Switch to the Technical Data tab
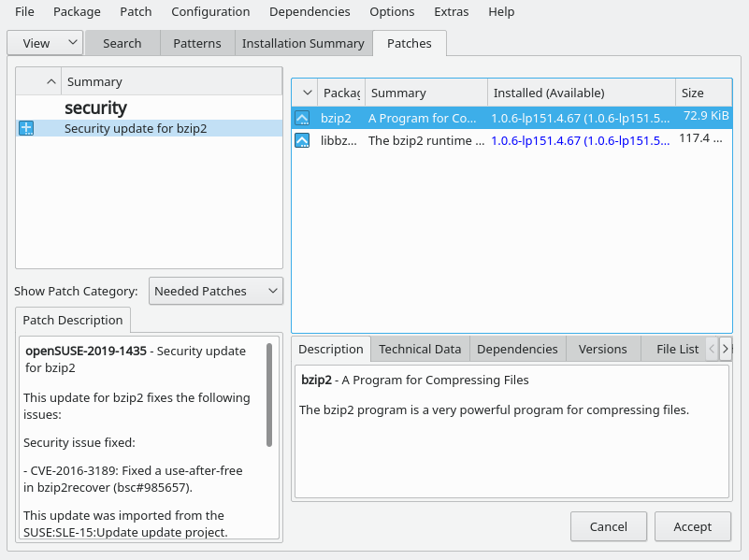Image resolution: width=749 pixels, height=560 pixels. (x=420, y=349)
